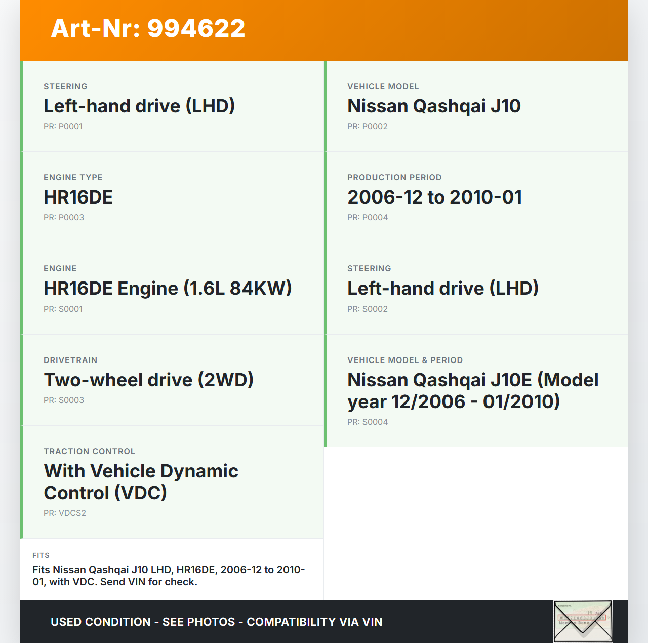Click Nissan Qashqai J10E model year entry
The height and width of the screenshot is (644, 648).
pyautogui.click(x=472, y=391)
